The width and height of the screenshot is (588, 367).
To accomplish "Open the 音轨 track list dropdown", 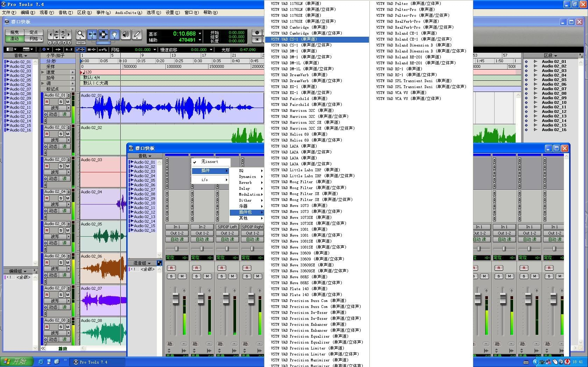I will (x=21, y=56).
